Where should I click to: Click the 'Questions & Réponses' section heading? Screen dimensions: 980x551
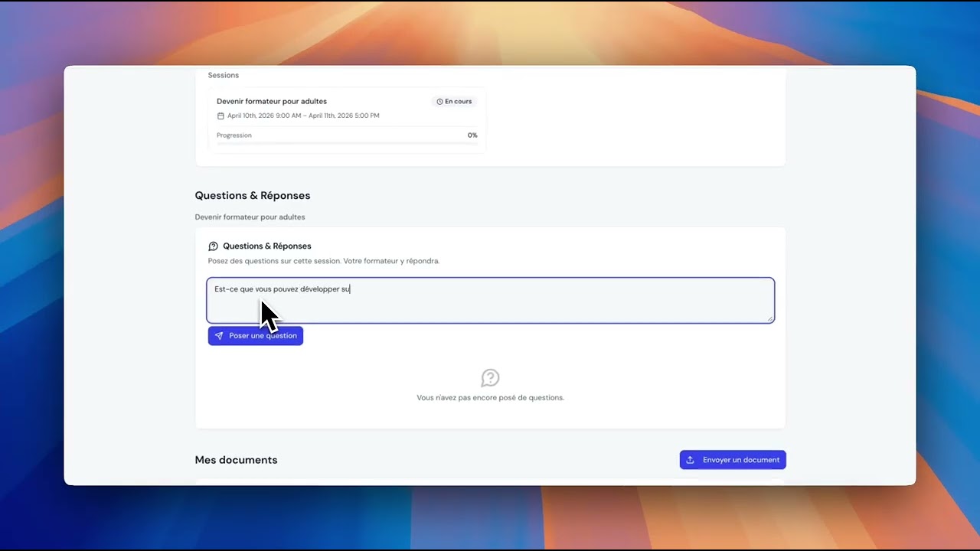pyautogui.click(x=253, y=196)
